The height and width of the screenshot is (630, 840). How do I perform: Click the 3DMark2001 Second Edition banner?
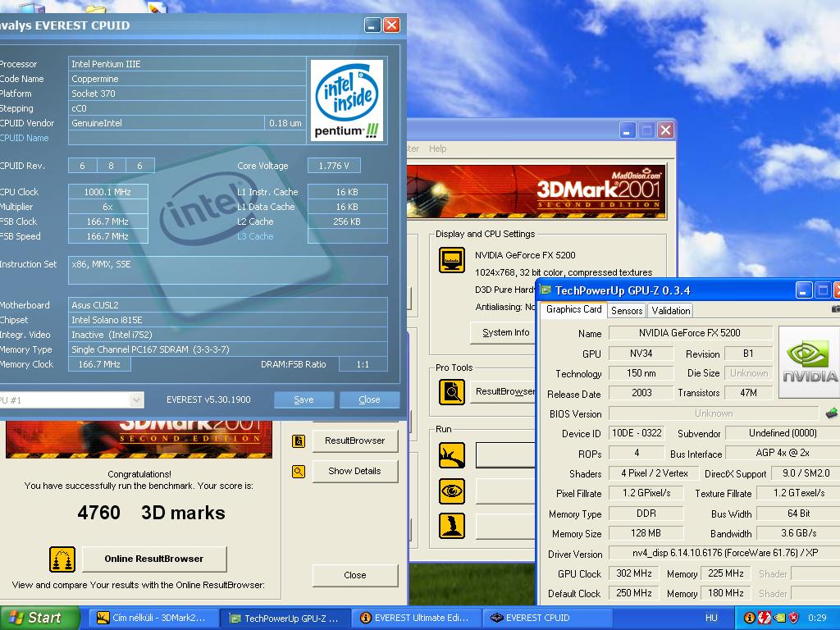(536, 191)
